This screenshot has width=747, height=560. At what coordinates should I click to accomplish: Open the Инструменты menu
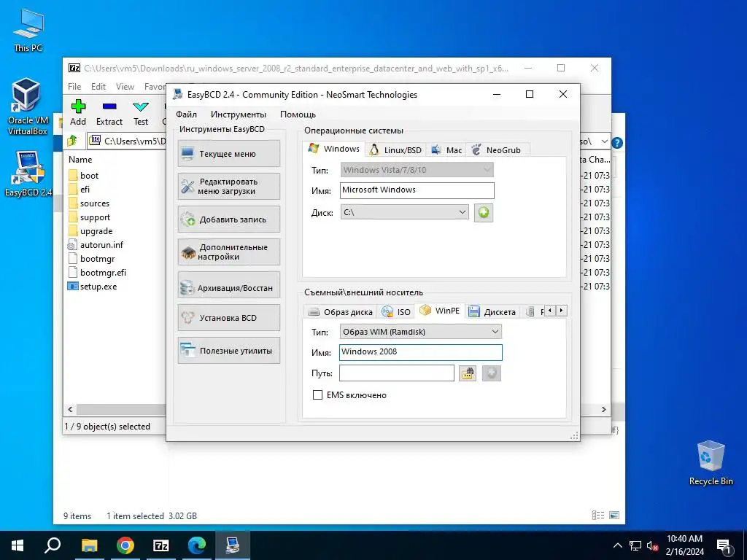click(239, 114)
